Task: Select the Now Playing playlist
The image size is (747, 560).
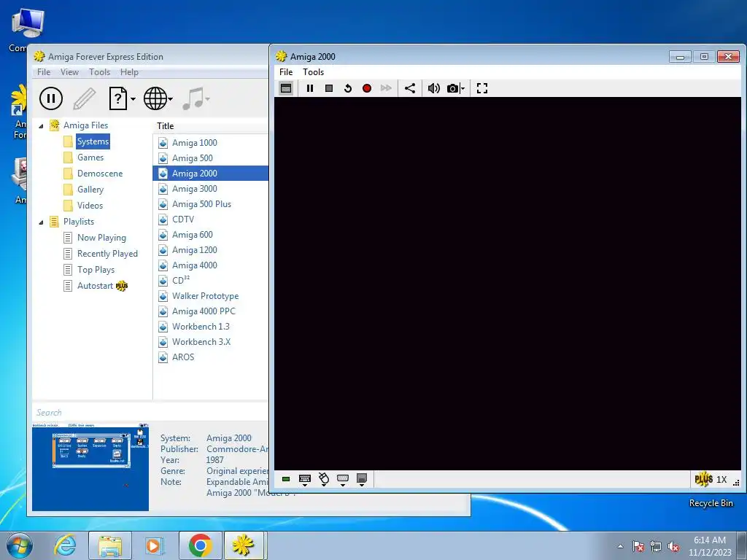Action: [x=101, y=238]
